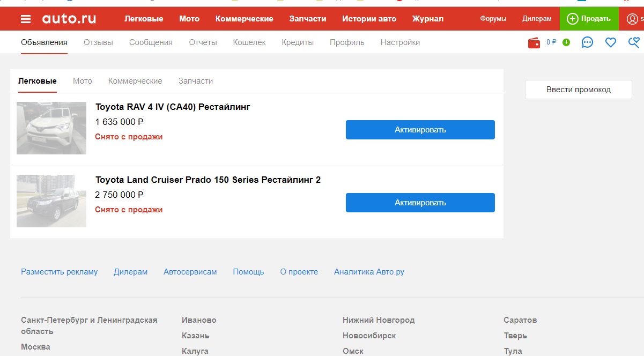Switch to the Отзывы tab

click(x=98, y=42)
